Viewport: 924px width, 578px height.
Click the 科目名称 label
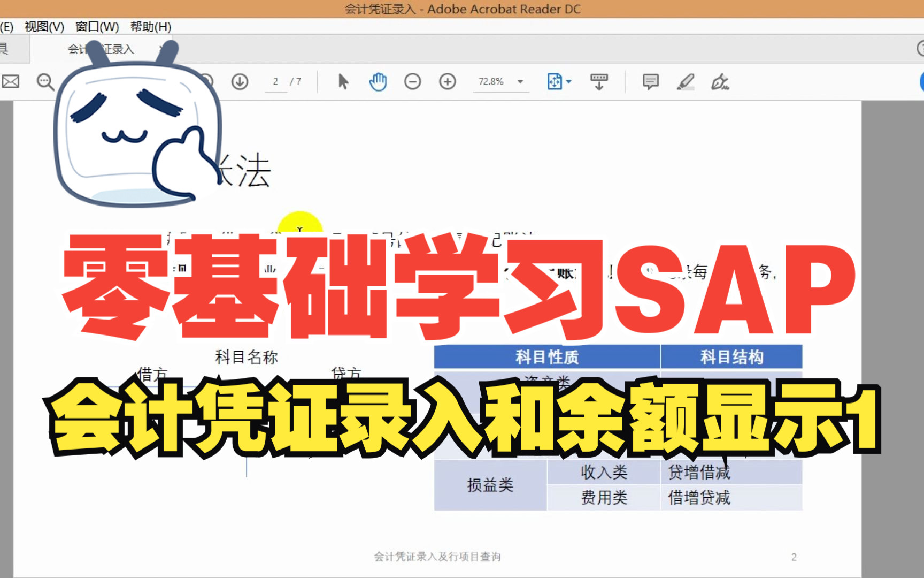point(246,357)
